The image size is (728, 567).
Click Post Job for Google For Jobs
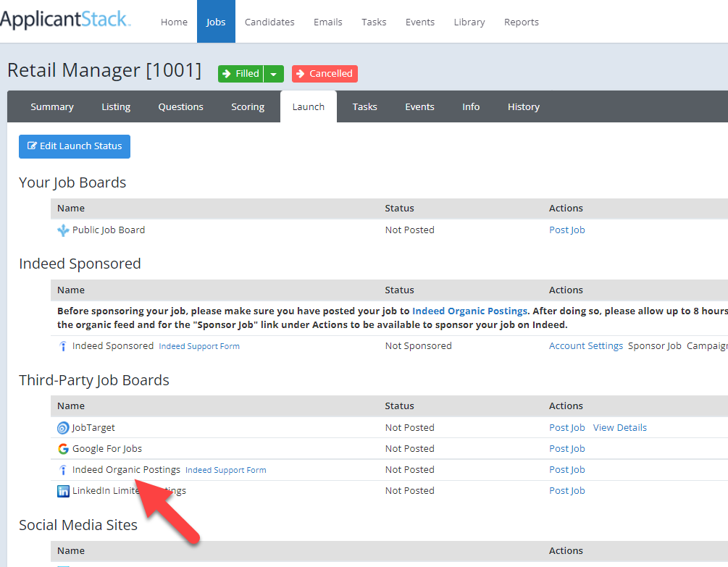pyautogui.click(x=566, y=449)
